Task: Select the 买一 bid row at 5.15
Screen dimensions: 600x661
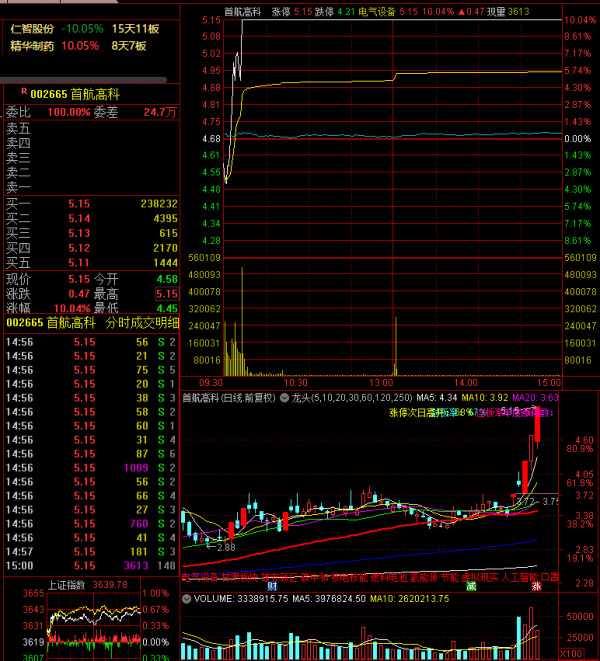Action: [x=90, y=203]
